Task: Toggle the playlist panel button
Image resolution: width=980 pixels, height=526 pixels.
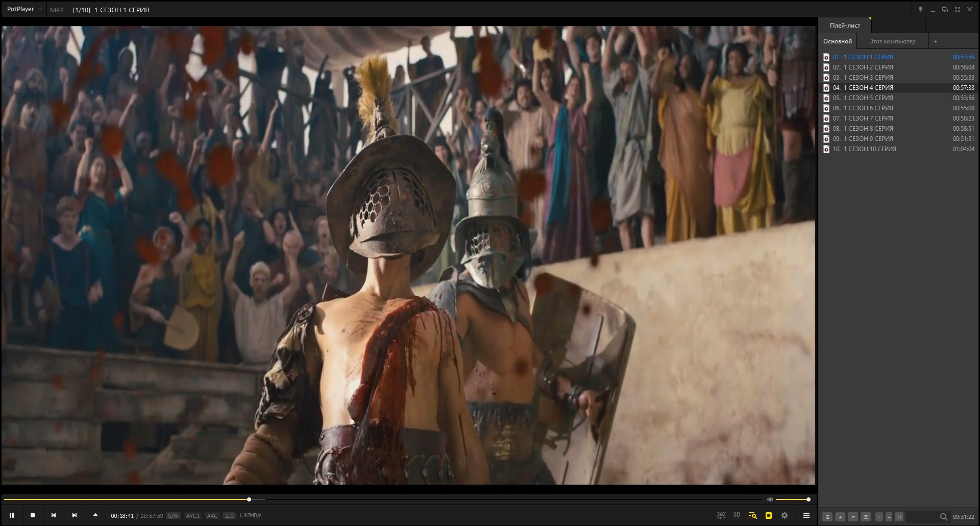Action: (769, 515)
